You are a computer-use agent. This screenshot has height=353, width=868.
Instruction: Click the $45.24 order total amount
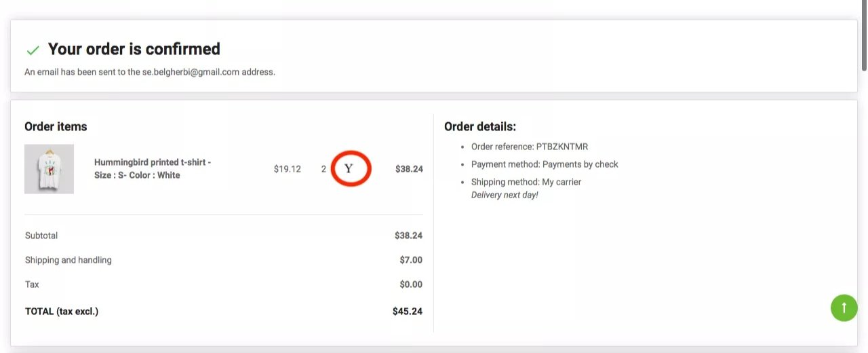407,312
